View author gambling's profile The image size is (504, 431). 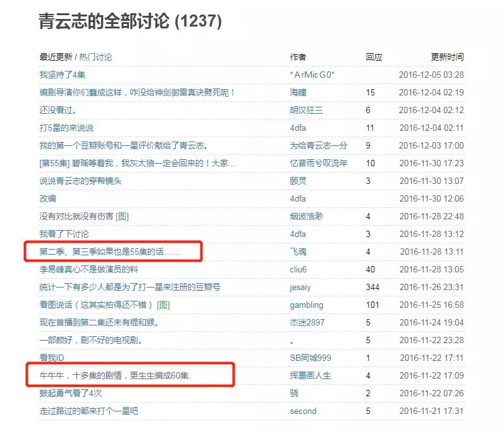[306, 305]
